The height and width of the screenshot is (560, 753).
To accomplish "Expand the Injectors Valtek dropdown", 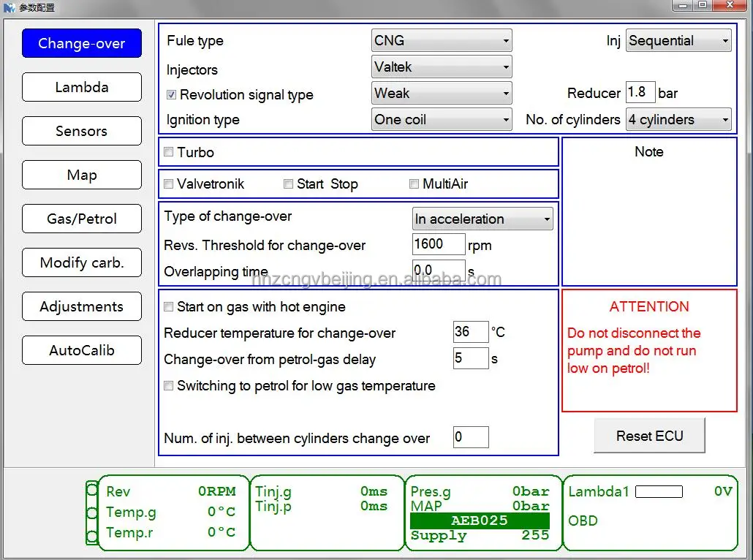I will coord(442,67).
